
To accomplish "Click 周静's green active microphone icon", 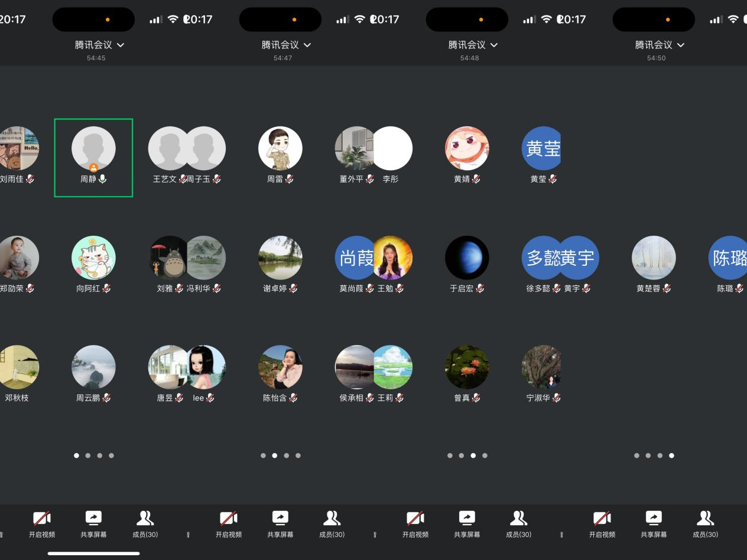I will click(103, 179).
